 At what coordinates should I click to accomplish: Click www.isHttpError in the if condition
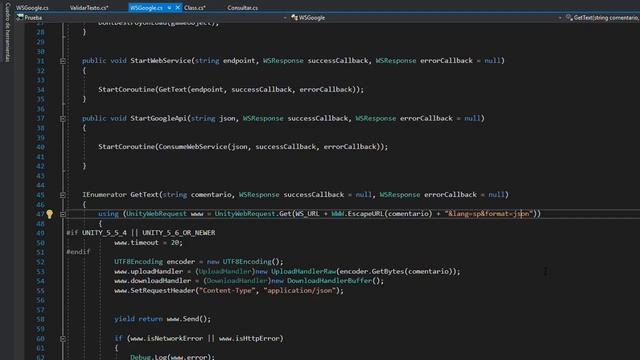[x=249, y=338]
